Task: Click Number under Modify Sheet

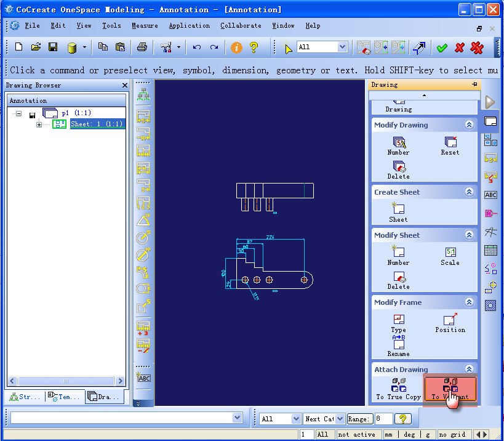Action: (399, 256)
